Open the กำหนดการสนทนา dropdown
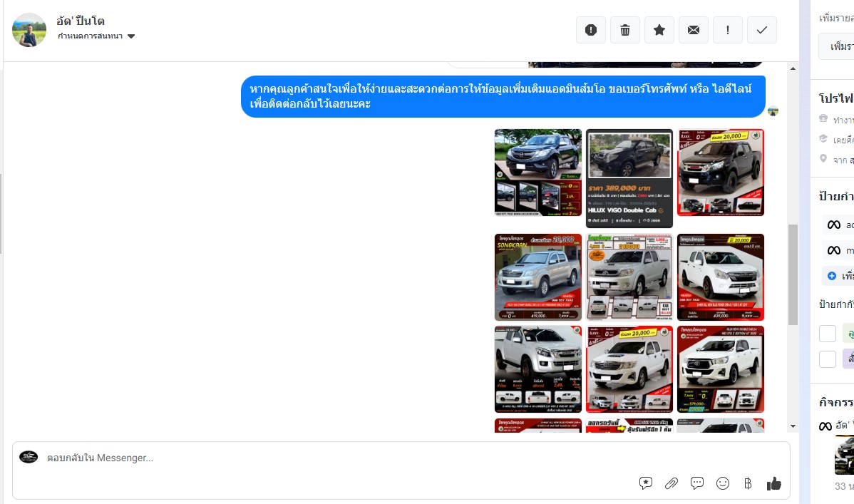 coord(96,36)
